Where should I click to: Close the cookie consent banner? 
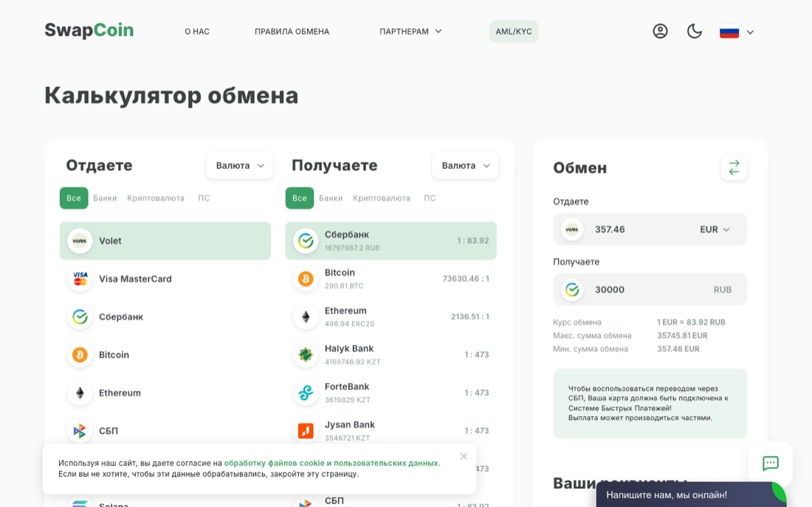(x=464, y=456)
